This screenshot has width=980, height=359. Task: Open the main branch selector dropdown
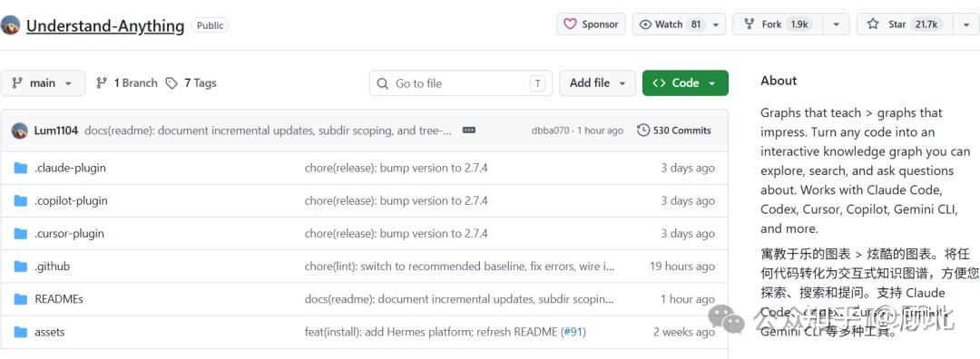43,83
